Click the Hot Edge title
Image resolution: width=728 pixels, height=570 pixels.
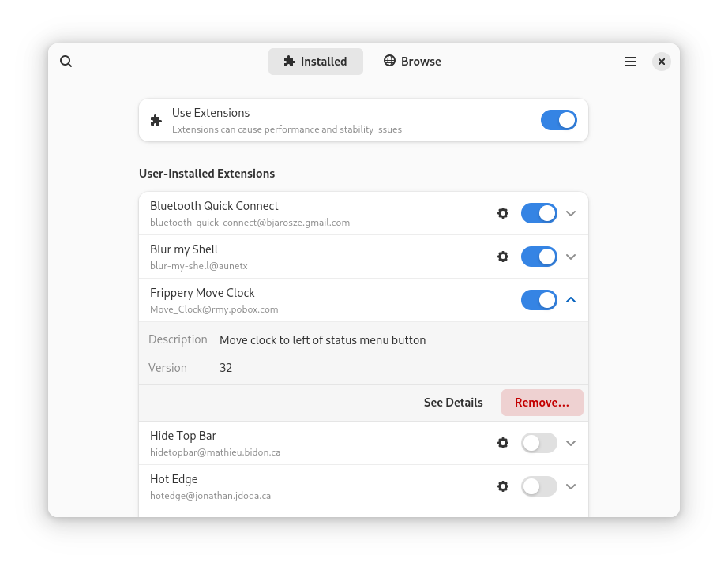174,479
